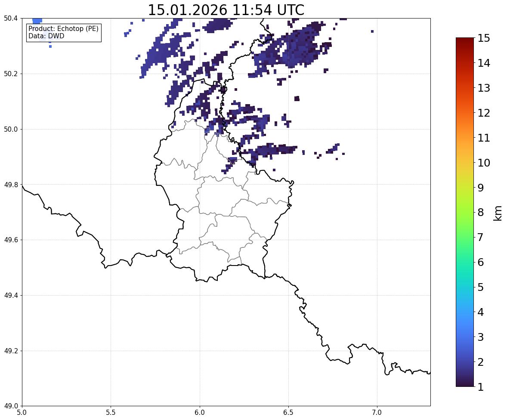Click colorbar tick label 12
507x420 pixels.
[484, 113]
